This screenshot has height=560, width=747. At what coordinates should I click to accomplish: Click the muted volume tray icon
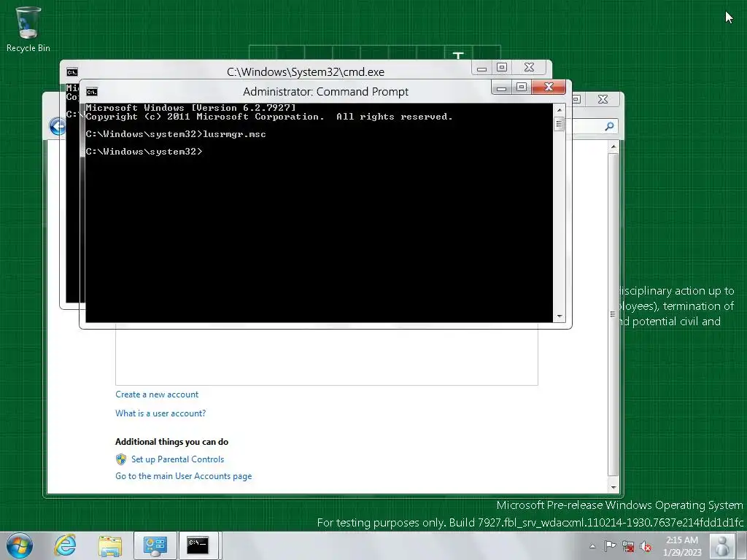click(x=646, y=546)
